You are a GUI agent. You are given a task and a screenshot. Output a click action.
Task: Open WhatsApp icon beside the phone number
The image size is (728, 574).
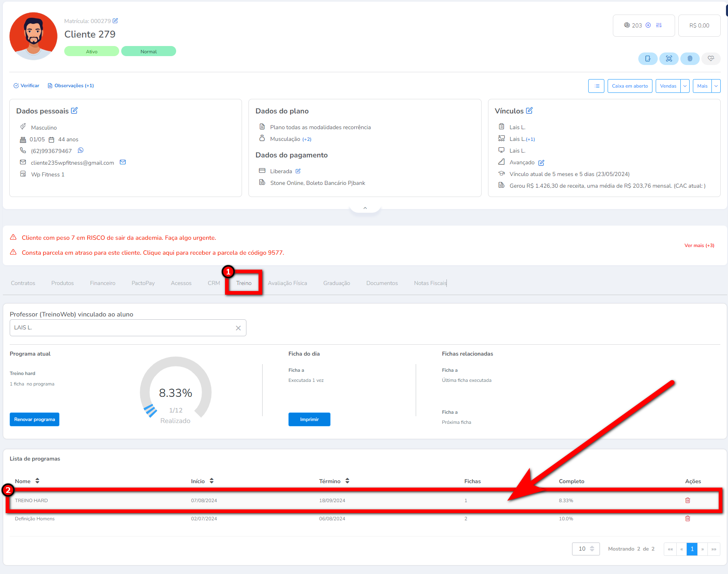tap(80, 150)
